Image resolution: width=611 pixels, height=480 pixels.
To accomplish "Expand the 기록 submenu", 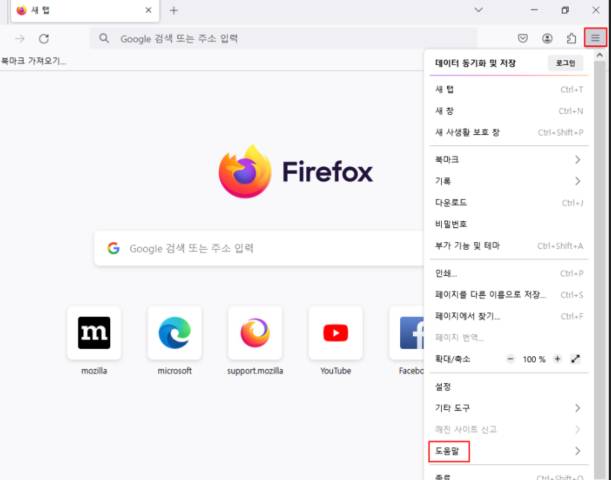I will point(509,181).
